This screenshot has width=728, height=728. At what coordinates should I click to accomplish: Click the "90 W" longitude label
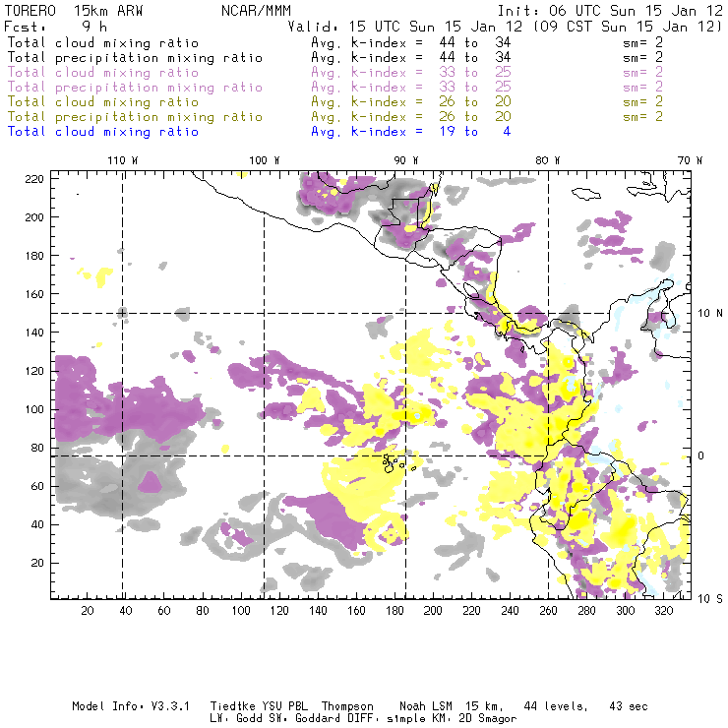click(405, 160)
